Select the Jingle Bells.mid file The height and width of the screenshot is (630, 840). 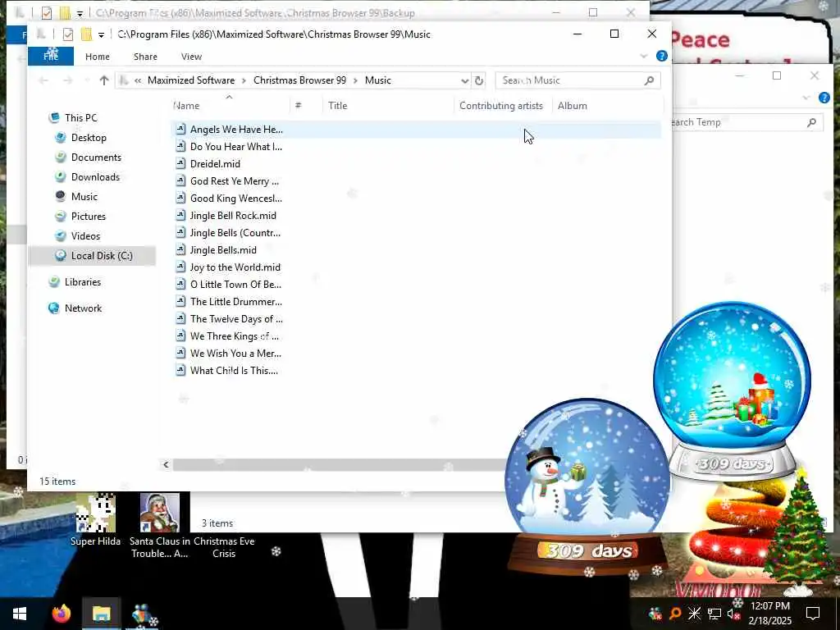click(x=223, y=249)
